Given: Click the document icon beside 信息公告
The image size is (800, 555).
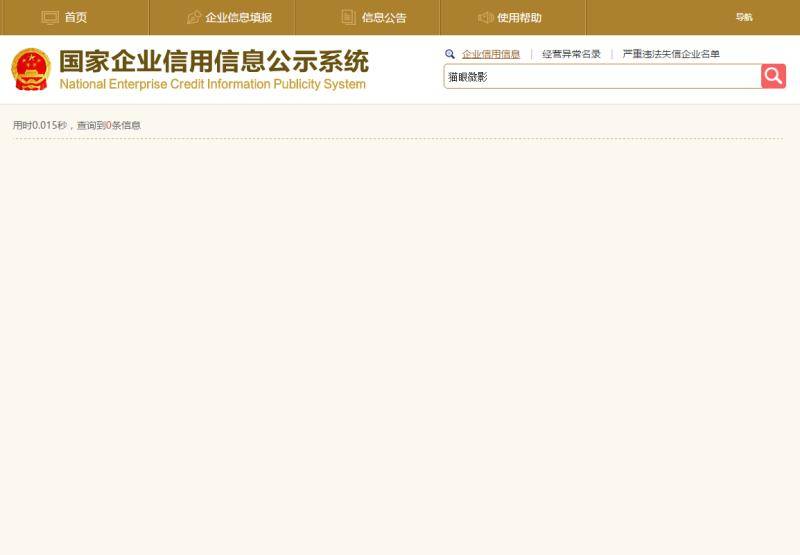Looking at the screenshot, I should 348,17.
